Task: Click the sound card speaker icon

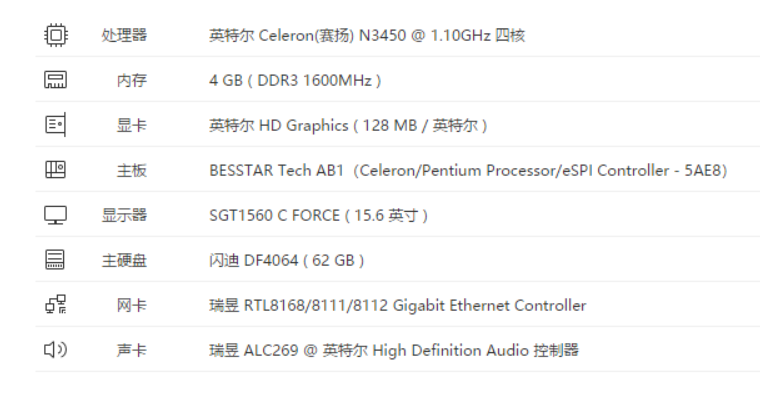Action: pyautogui.click(x=56, y=349)
